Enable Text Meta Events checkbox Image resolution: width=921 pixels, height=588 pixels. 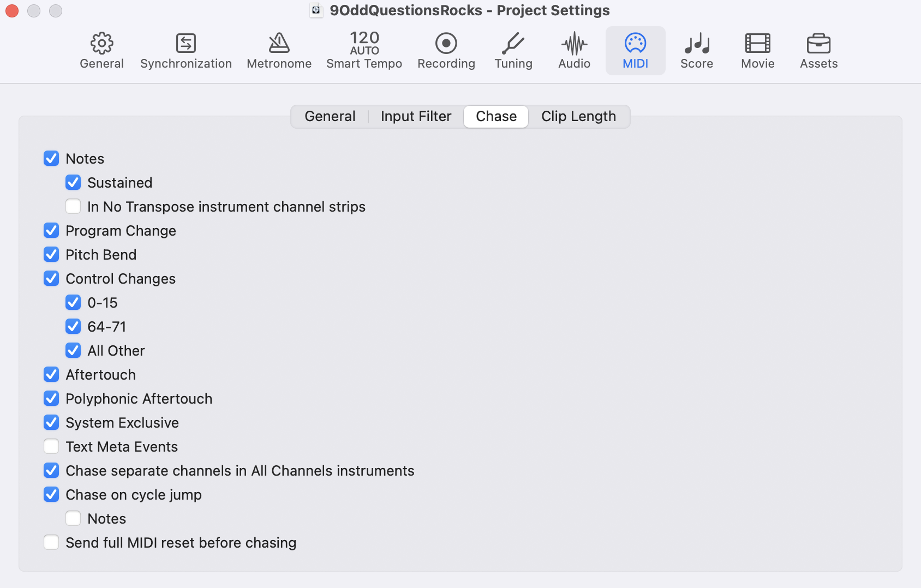51,446
